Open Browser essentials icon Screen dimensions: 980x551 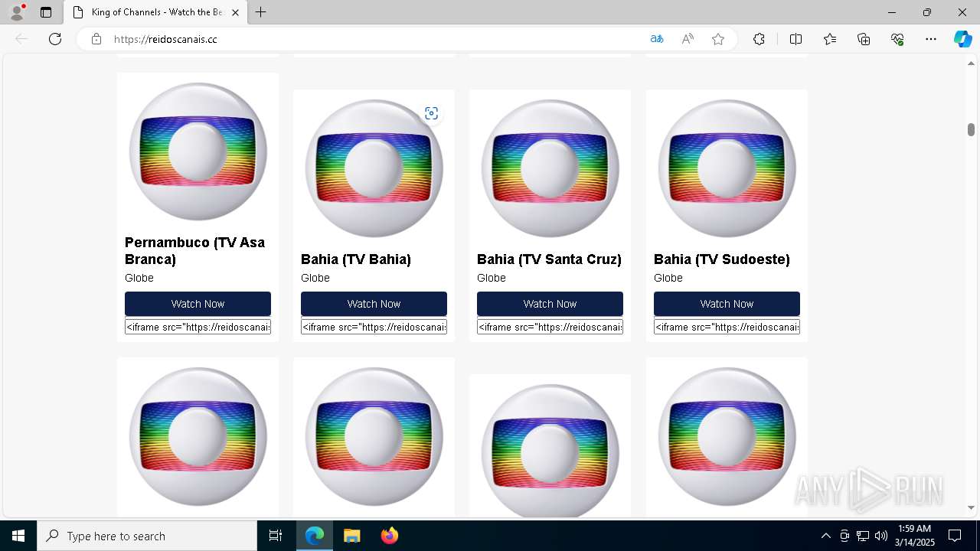897,39
